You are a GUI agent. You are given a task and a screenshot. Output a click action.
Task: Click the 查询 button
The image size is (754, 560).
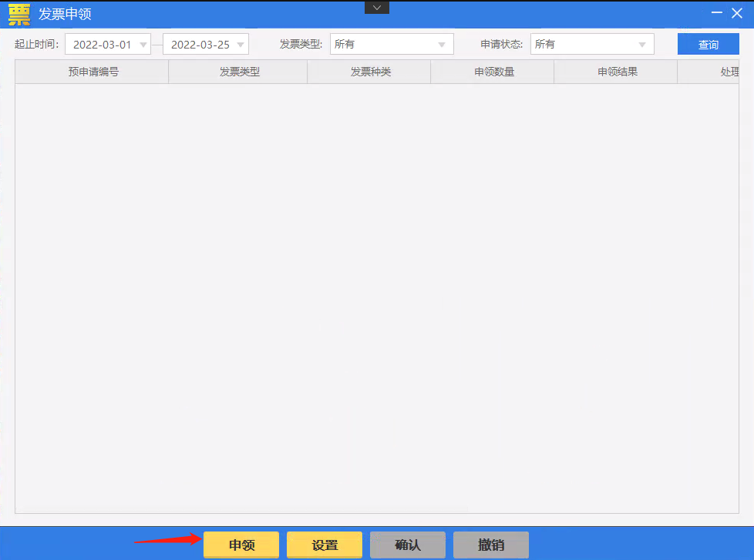[708, 44]
